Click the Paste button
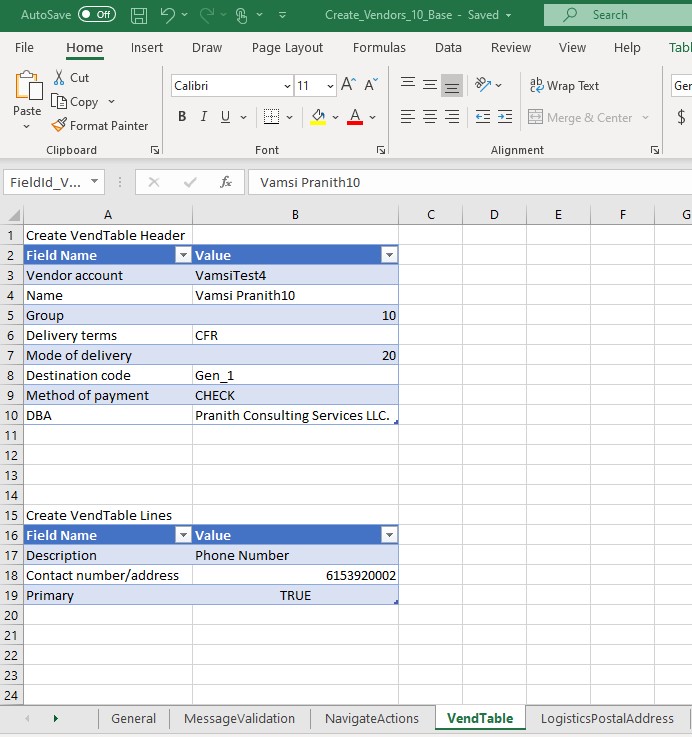This screenshot has height=737, width=692. [27, 98]
